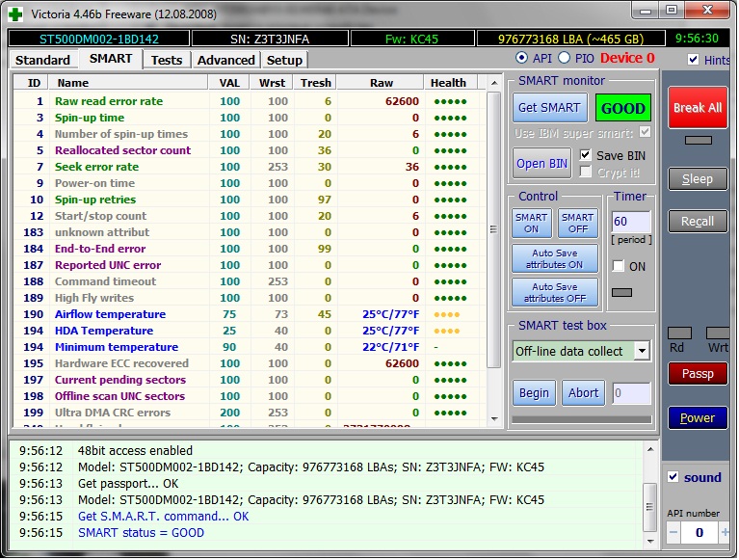Click the red Passp button
This screenshot has width=739, height=560.
698,373
